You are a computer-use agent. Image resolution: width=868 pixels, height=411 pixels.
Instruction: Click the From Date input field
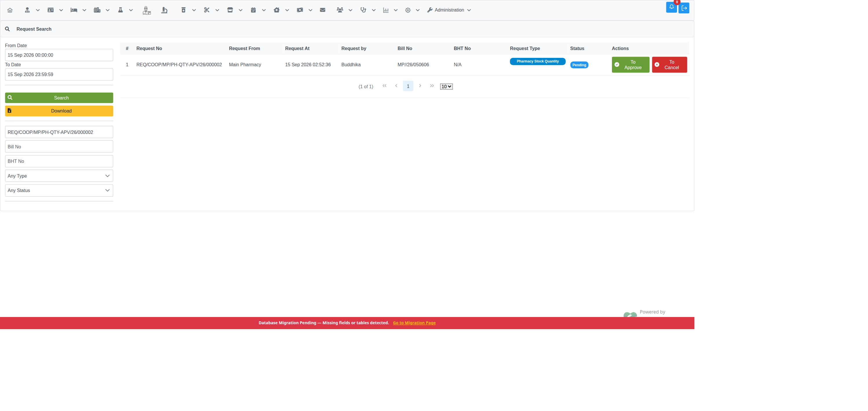click(59, 55)
